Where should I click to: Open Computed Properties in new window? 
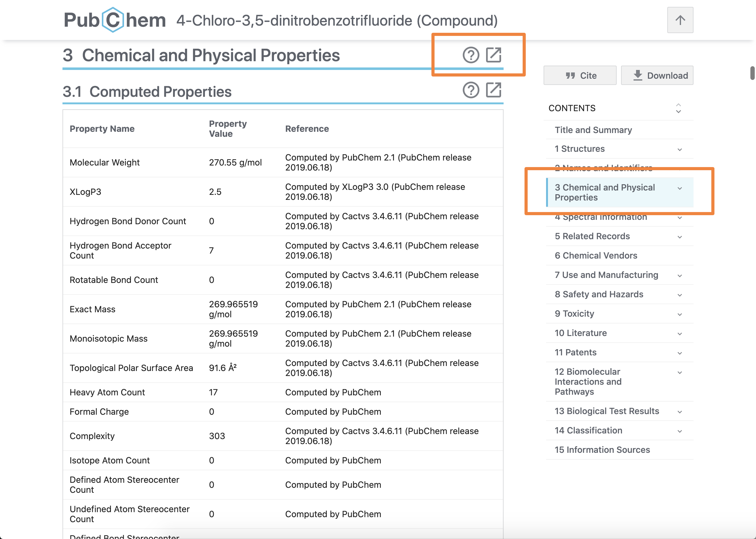coord(493,90)
